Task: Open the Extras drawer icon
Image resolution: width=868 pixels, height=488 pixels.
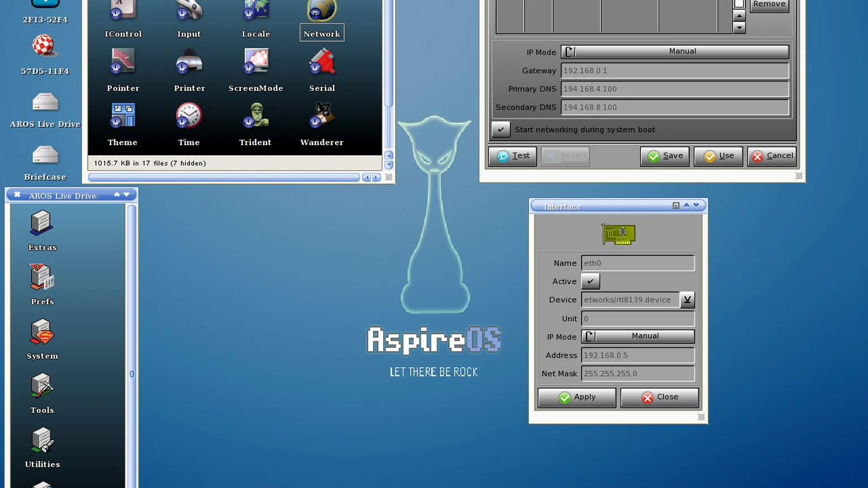Action: (42, 230)
